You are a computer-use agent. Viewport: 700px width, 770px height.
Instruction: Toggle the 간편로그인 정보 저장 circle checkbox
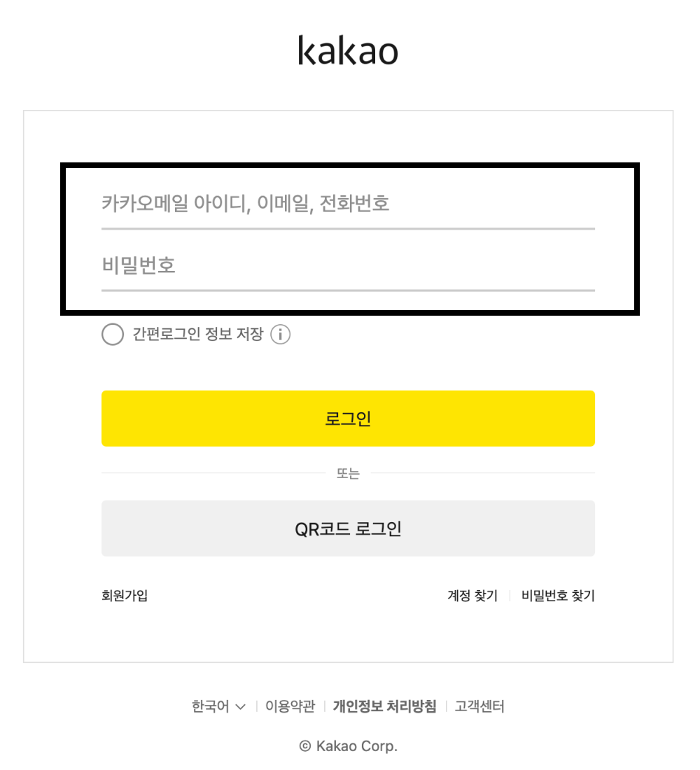click(x=113, y=335)
